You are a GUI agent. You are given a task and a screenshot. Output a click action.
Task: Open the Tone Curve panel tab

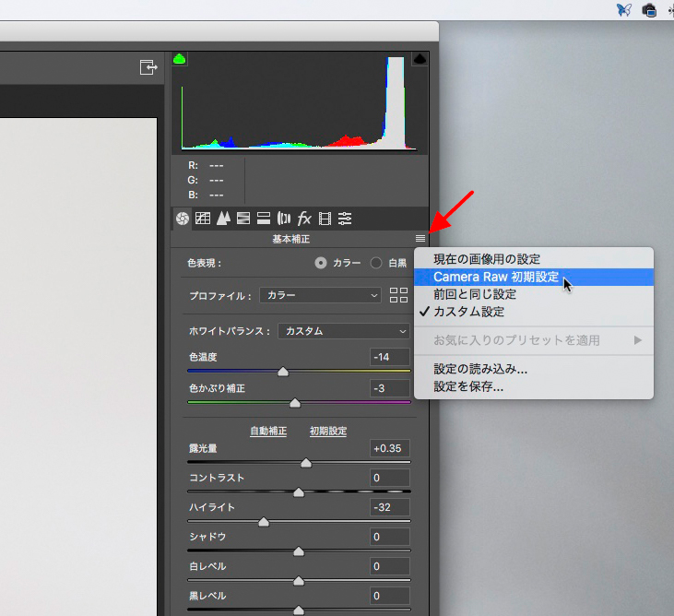[x=202, y=219]
